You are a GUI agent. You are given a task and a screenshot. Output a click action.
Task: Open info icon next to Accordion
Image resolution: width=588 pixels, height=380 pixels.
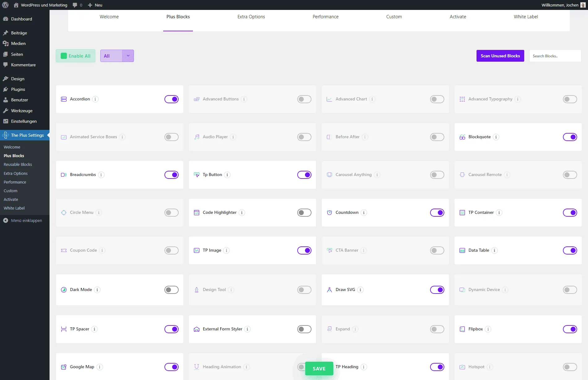(95, 99)
